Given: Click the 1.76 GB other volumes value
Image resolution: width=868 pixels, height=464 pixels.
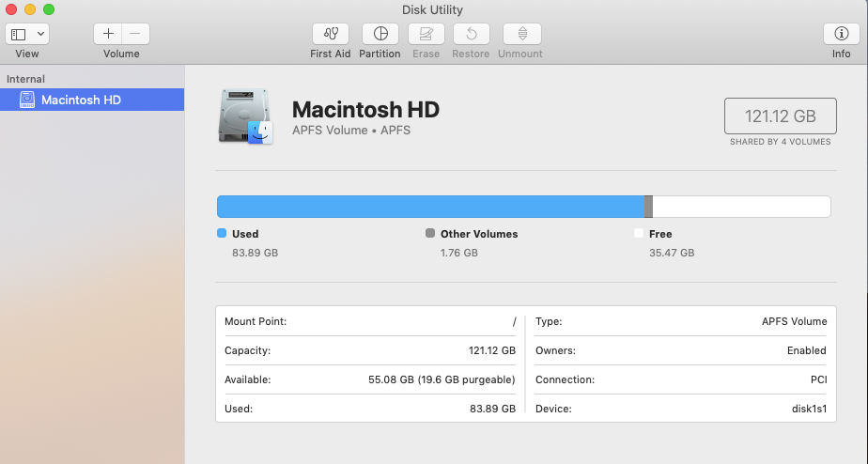Looking at the screenshot, I should pyautogui.click(x=459, y=253).
